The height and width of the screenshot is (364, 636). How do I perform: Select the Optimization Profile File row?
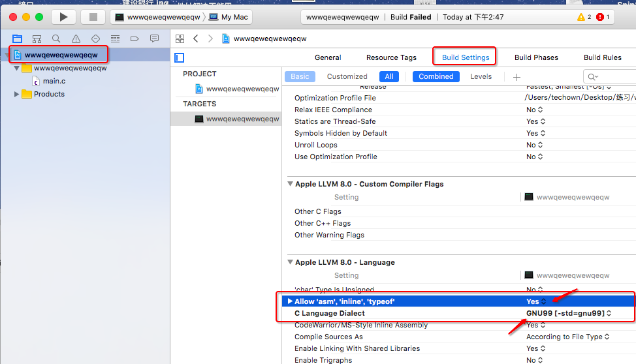459,98
